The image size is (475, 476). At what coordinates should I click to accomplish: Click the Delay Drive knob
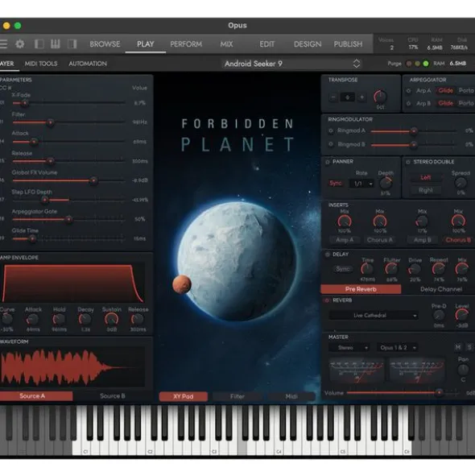[x=415, y=269]
